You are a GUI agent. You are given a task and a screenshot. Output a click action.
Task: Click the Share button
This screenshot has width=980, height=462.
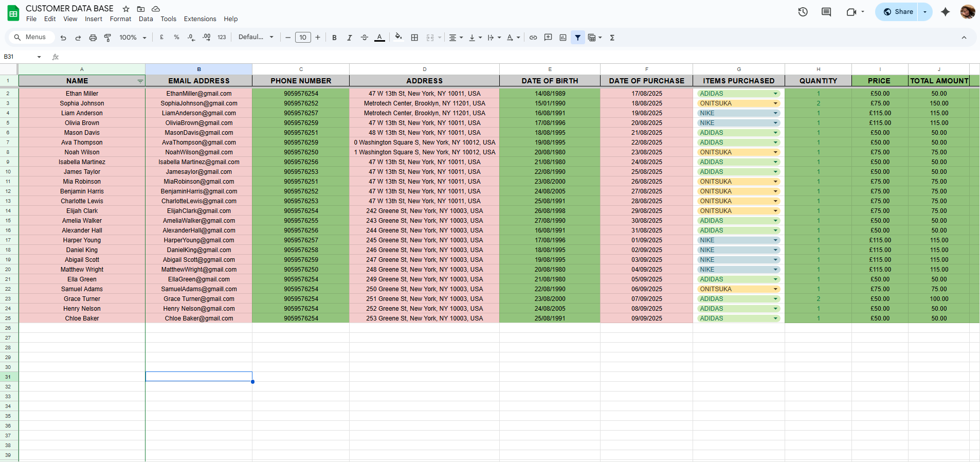point(898,12)
